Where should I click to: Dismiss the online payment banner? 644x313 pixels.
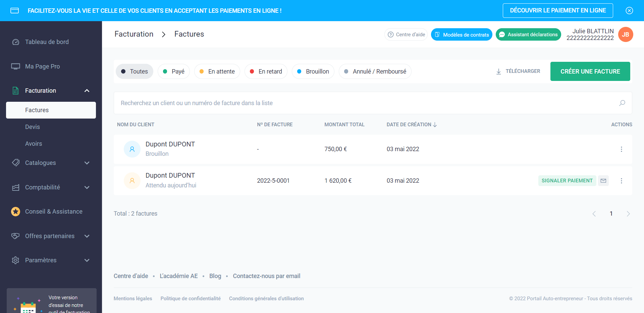(x=629, y=11)
